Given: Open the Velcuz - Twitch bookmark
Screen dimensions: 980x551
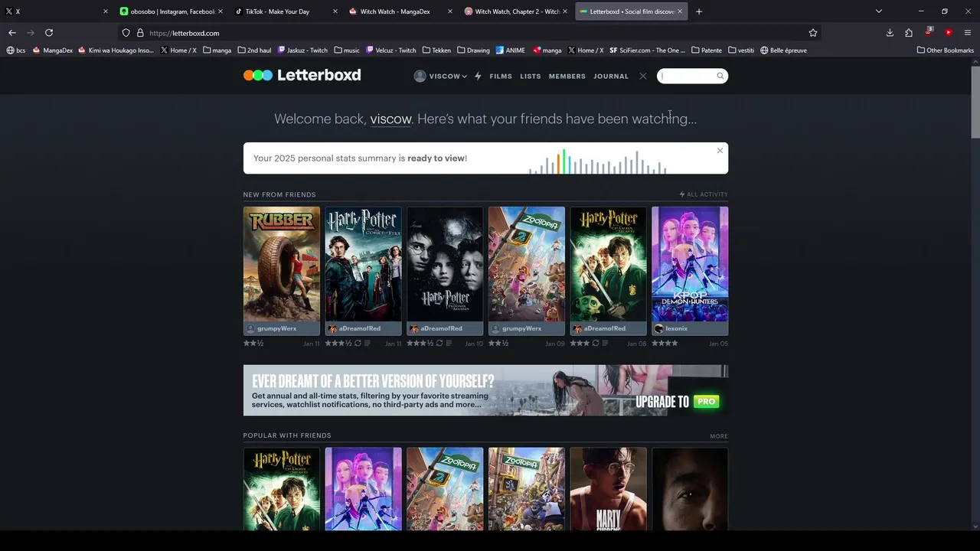Looking at the screenshot, I should 391,51.
